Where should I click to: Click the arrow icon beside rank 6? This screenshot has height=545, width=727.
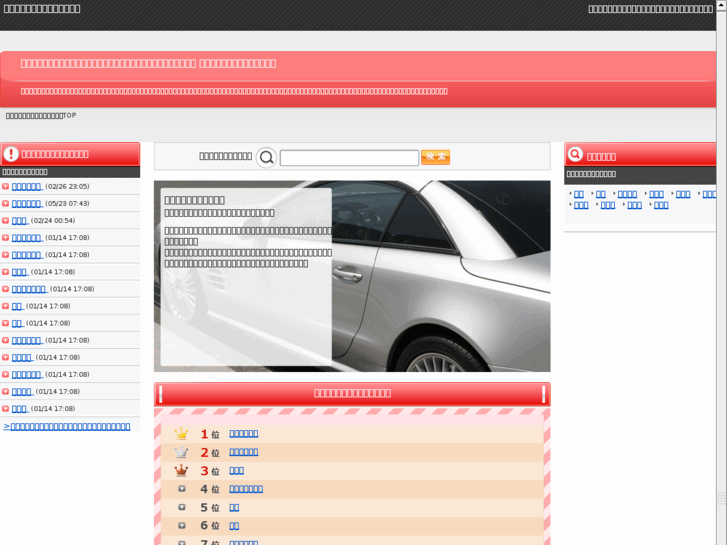[x=182, y=526]
